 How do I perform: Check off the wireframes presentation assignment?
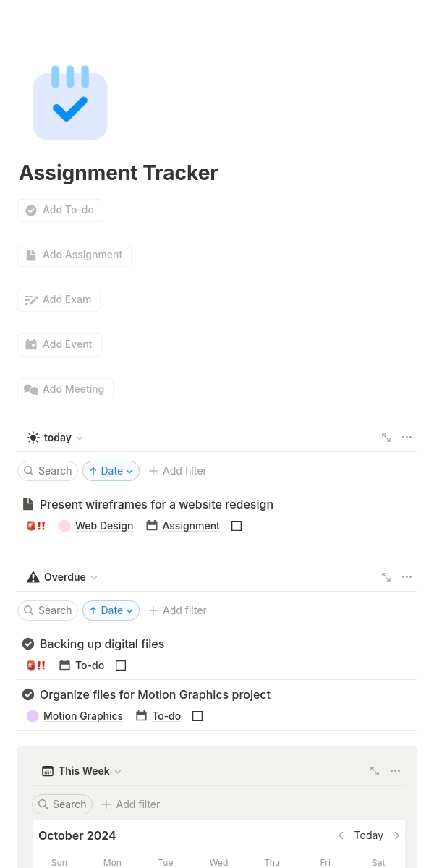pos(237,526)
